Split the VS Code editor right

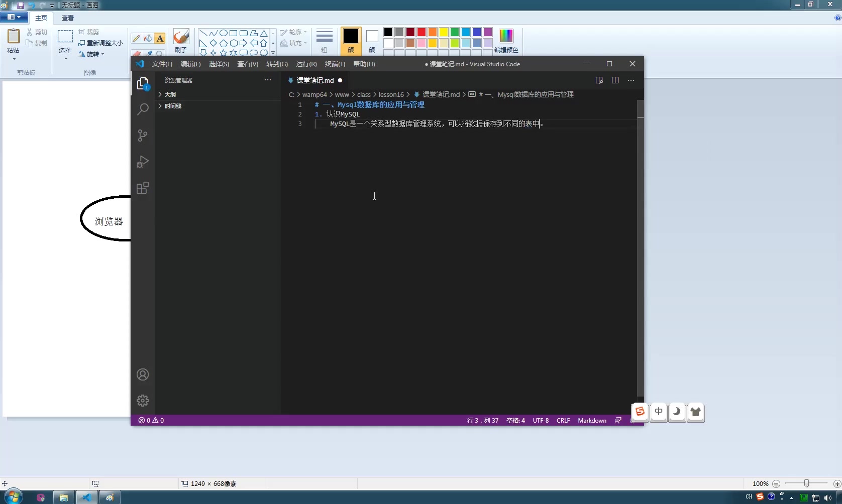(615, 80)
